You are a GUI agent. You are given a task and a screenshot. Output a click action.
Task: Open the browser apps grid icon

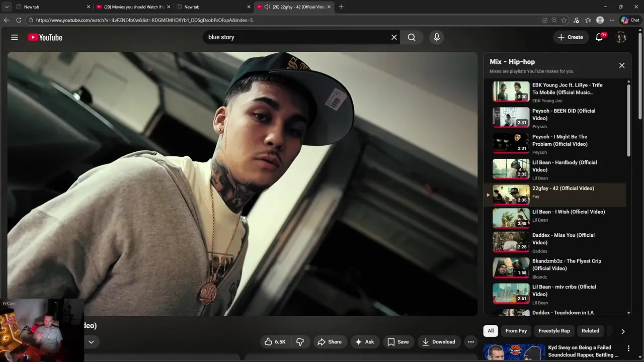click(x=545, y=20)
